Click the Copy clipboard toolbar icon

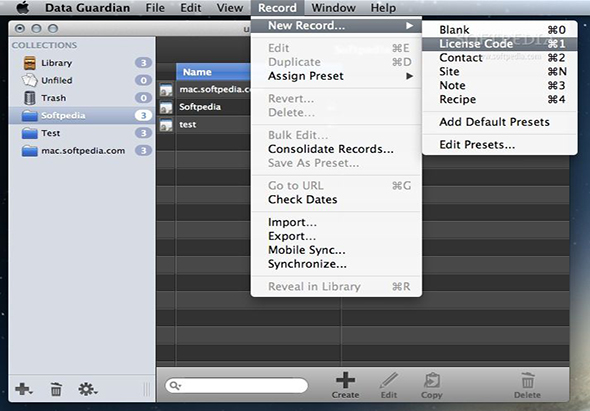click(432, 380)
